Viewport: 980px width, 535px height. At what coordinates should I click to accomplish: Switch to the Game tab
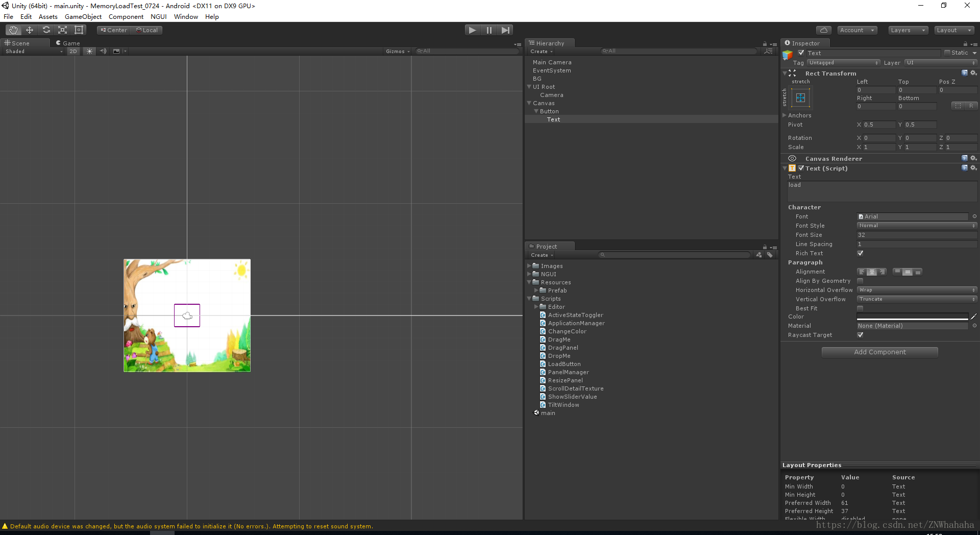pyautogui.click(x=68, y=43)
